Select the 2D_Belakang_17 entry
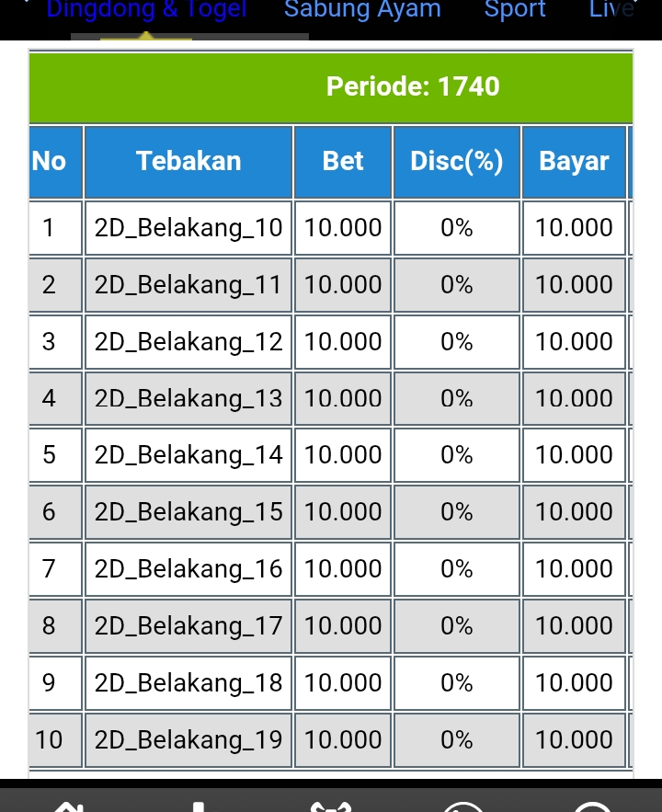This screenshot has height=812, width=662. click(188, 626)
